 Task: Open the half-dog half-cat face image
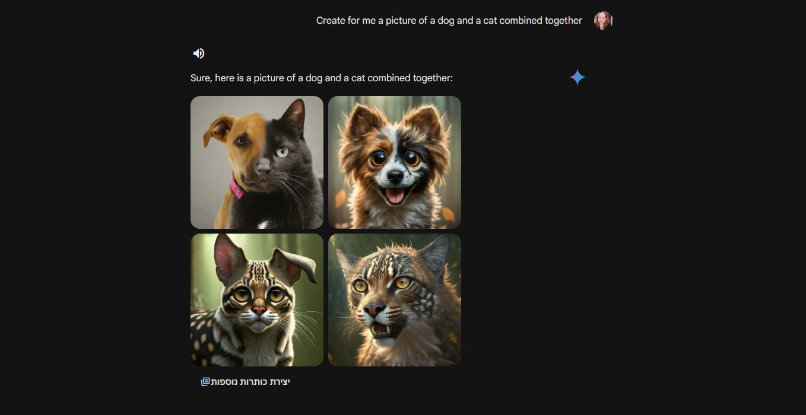coord(257,162)
